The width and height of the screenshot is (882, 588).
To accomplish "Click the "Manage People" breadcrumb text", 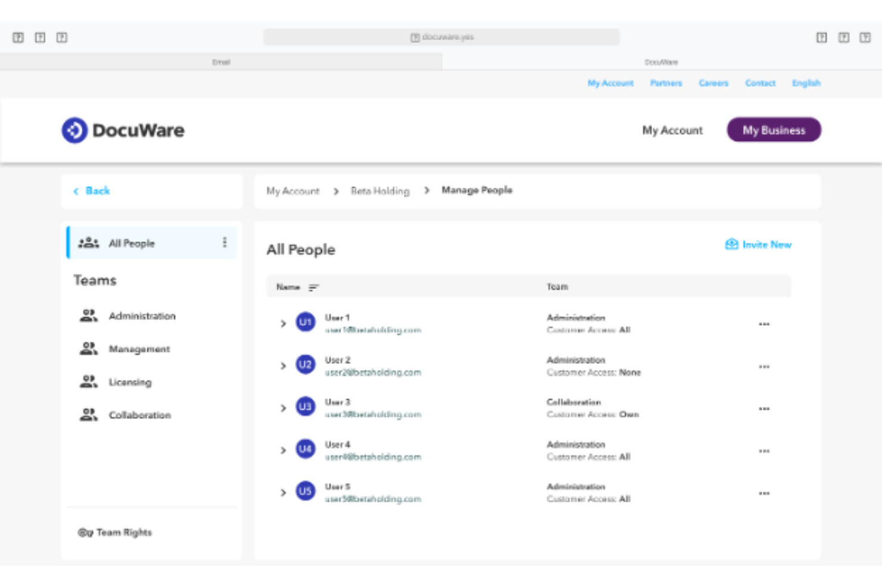I will [x=477, y=190].
